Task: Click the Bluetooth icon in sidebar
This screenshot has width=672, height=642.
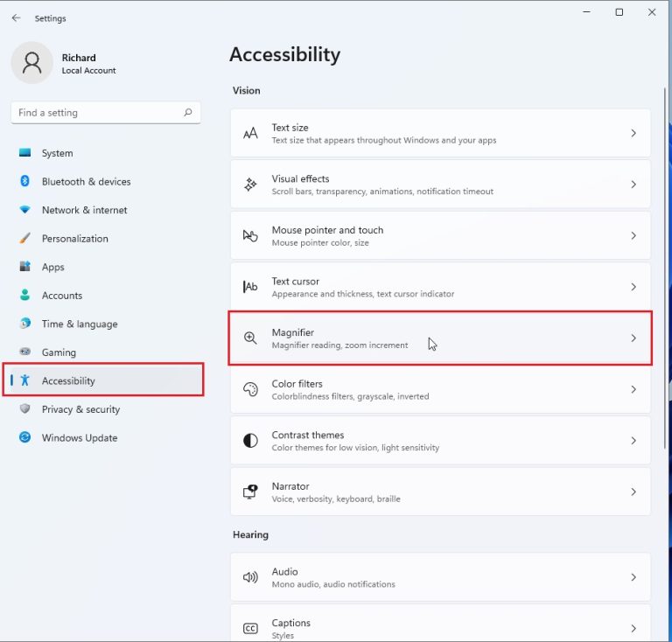Action: tap(24, 181)
